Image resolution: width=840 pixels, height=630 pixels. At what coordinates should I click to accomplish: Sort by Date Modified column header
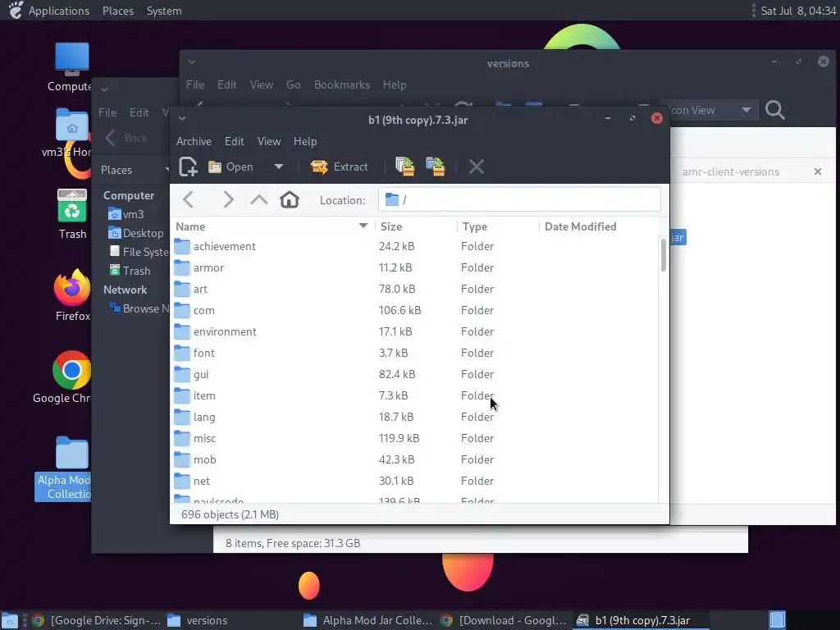(599, 226)
